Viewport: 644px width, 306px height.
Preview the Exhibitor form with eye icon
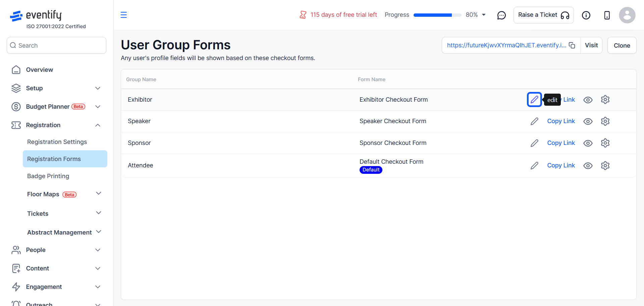pos(588,100)
